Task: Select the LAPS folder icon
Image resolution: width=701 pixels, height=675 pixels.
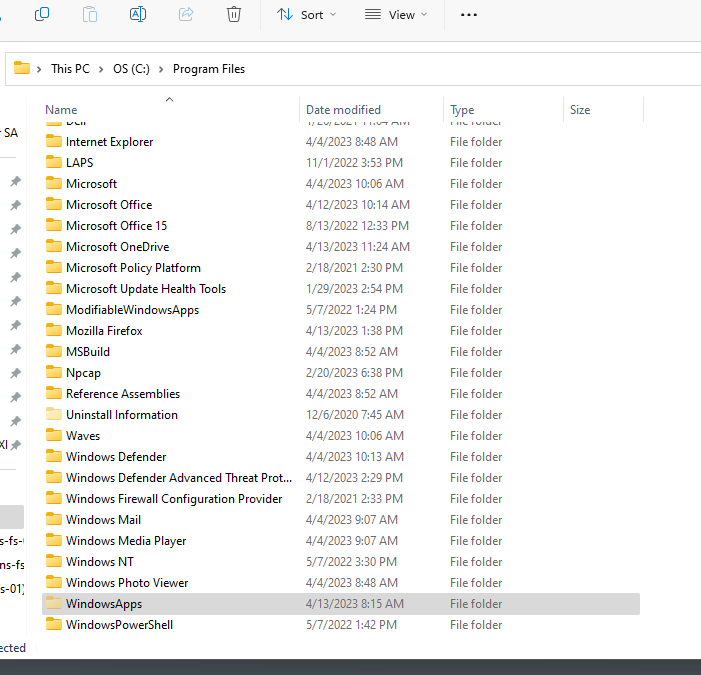Action: click(54, 162)
